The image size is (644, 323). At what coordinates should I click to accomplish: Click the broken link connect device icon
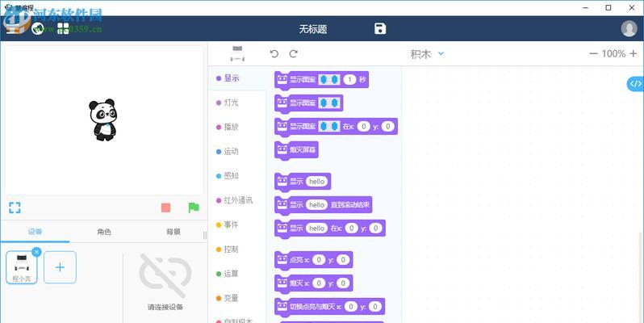tap(165, 275)
